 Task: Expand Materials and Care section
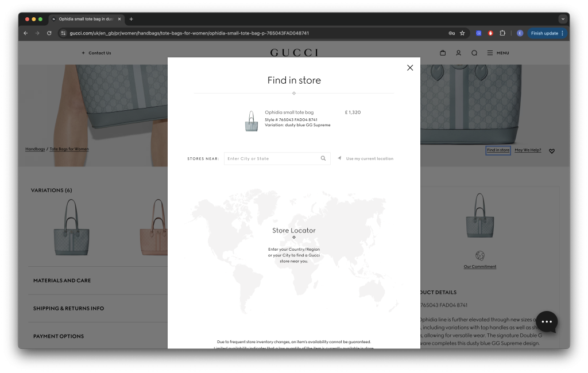[62, 281]
